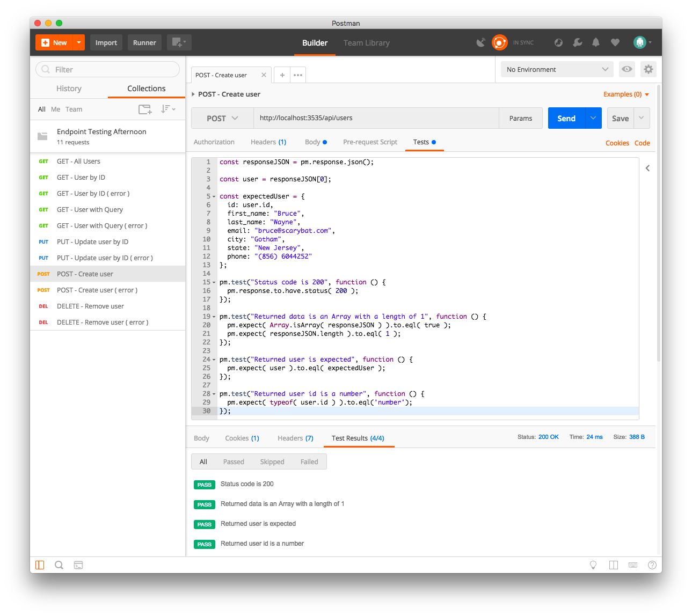Image resolution: width=692 pixels, height=616 pixels.
Task: Show only Passed test results
Action: click(x=234, y=461)
